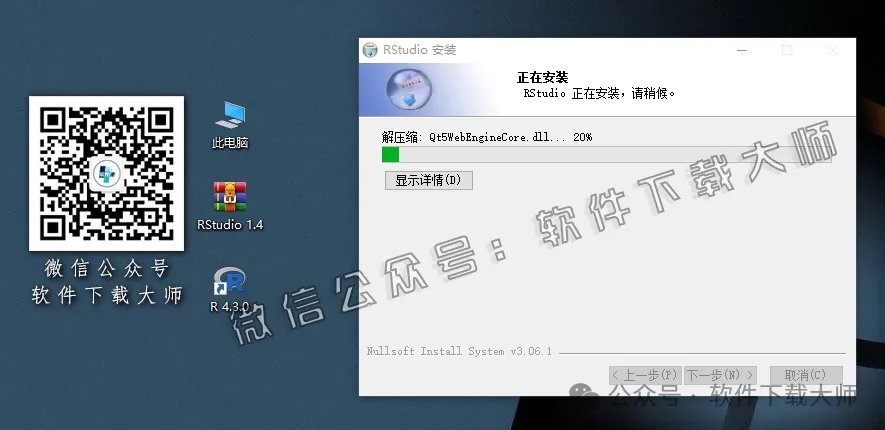Click the 正在安装 heading text
This screenshot has width=885, height=430.
(x=542, y=77)
